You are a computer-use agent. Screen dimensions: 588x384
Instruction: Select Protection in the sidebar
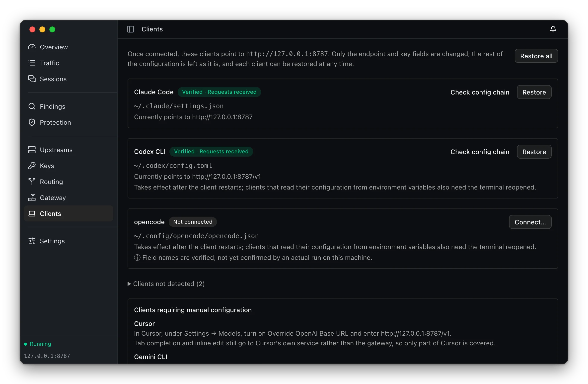[x=69, y=122]
